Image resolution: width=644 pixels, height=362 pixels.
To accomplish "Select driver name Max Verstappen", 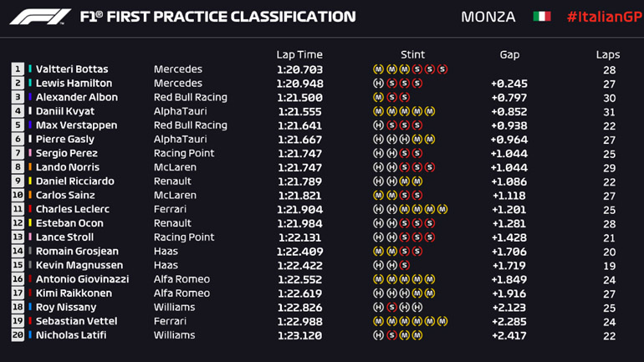I will click(x=71, y=125).
